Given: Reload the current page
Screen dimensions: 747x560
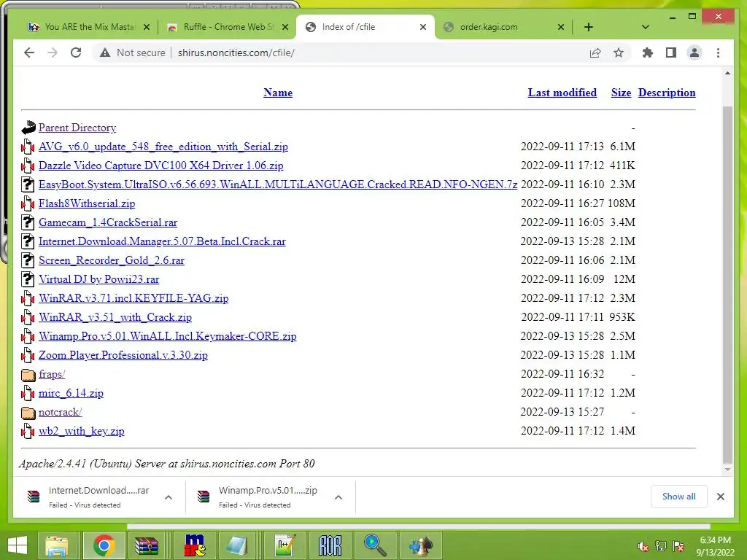Looking at the screenshot, I should click(x=76, y=52).
